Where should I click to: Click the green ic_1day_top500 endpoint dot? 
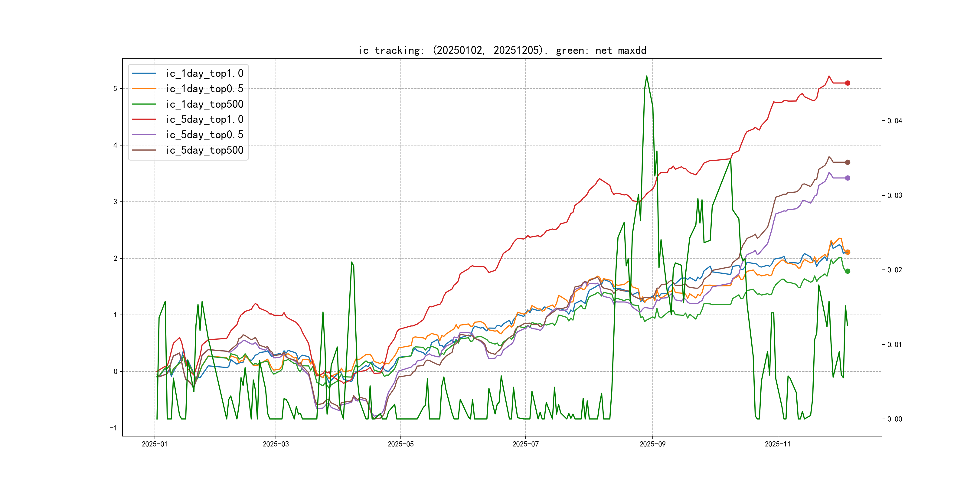pos(848,271)
